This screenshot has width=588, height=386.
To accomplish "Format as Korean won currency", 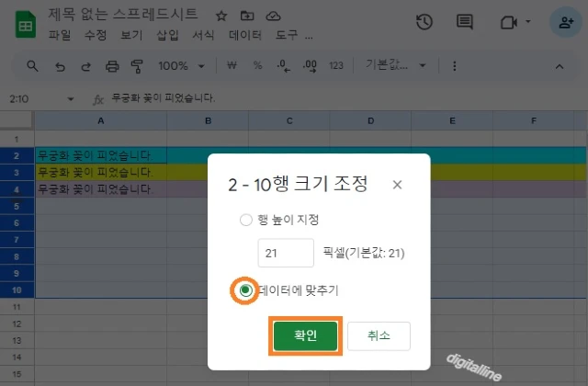I will [232, 65].
